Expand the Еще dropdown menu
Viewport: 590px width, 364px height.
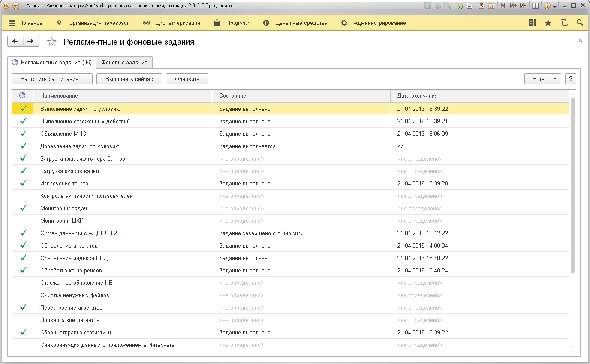(x=542, y=79)
